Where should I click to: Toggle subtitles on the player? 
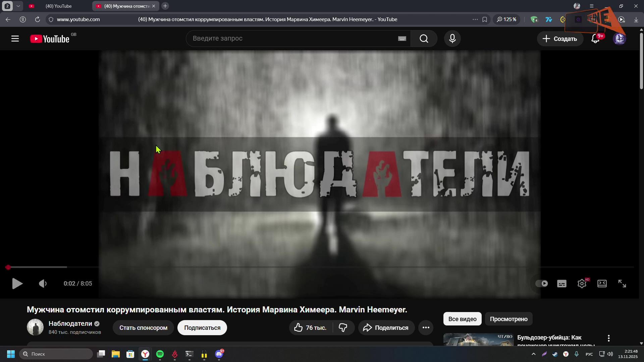click(562, 284)
